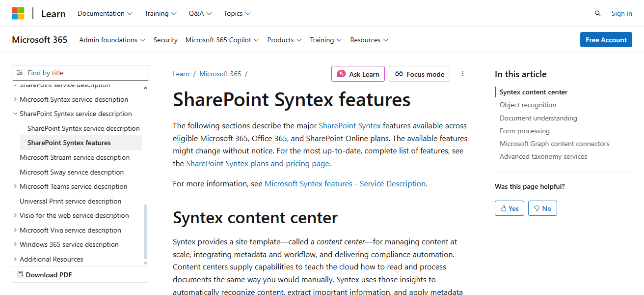Collapse SharePoint Syntex service description

tap(15, 114)
